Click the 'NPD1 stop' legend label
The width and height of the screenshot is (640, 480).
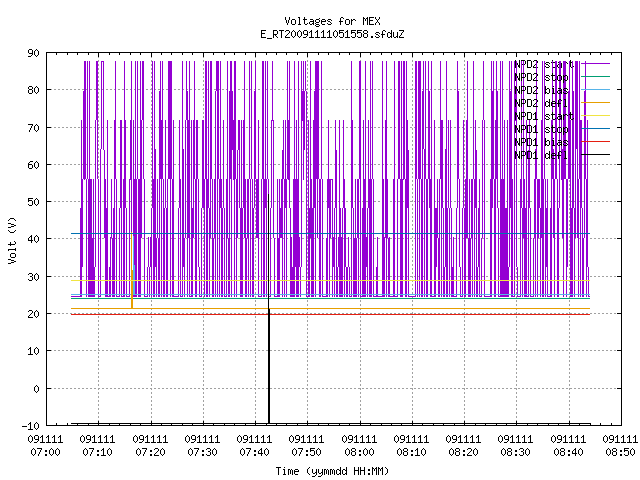coord(541,129)
